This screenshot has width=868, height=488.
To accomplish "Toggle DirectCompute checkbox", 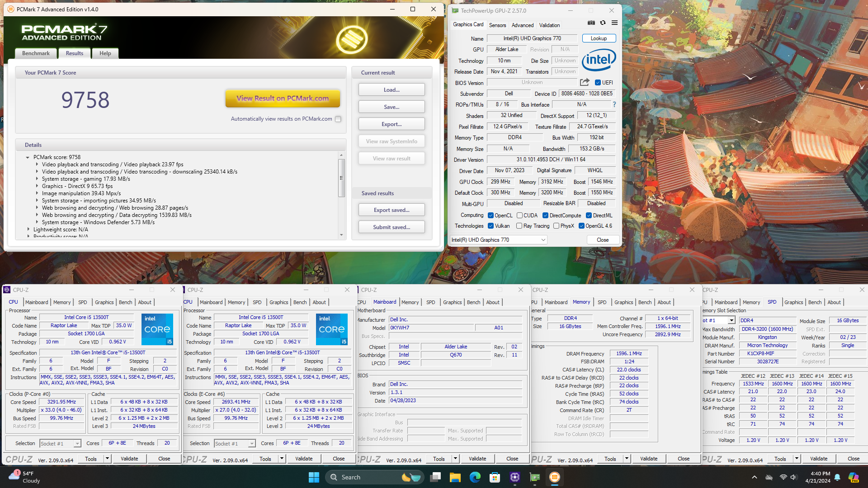I will coord(545,216).
